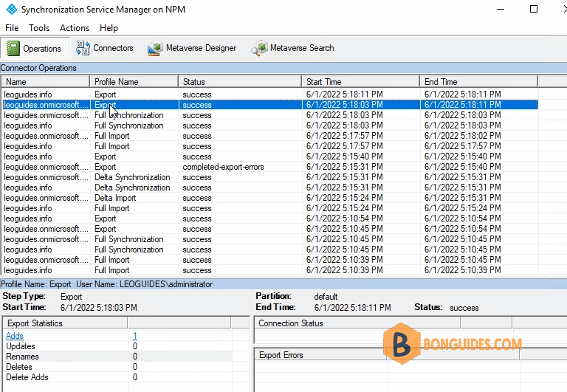Select leoguides.info Export row at 5:15:40 PM start
Image resolution: width=567 pixels, height=392 pixels.
click(x=270, y=157)
